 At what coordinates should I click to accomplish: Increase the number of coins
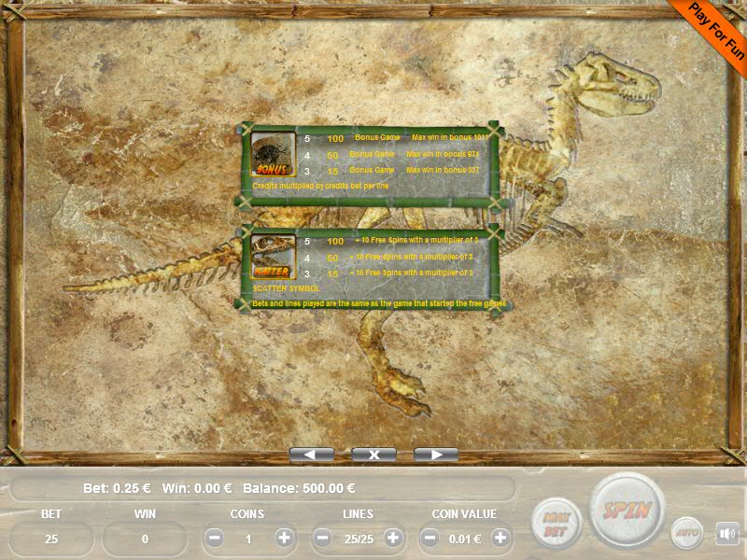click(285, 539)
